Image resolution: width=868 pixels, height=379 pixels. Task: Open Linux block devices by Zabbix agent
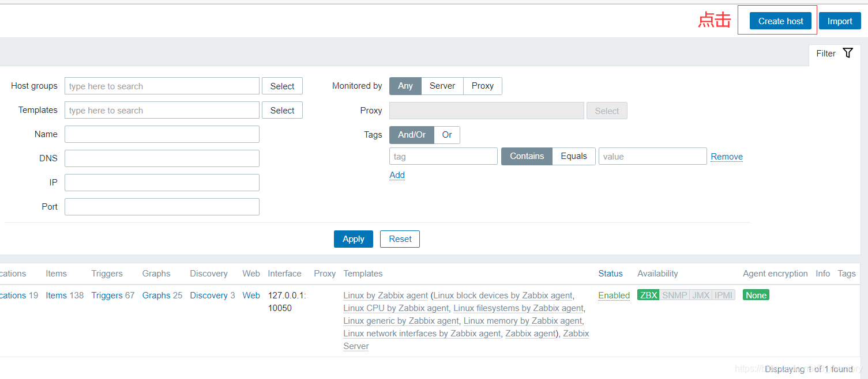click(503, 295)
